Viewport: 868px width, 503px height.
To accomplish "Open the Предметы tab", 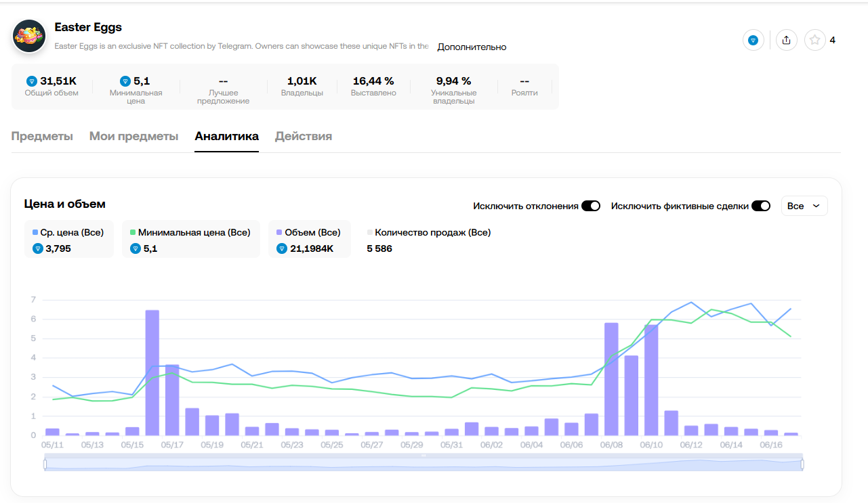I will pos(42,136).
